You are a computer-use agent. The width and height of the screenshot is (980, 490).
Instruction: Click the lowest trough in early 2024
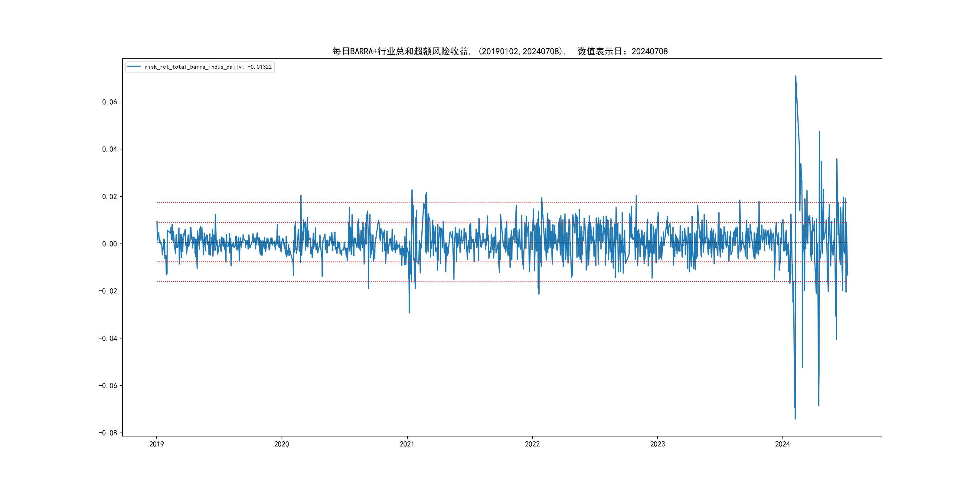795,419
